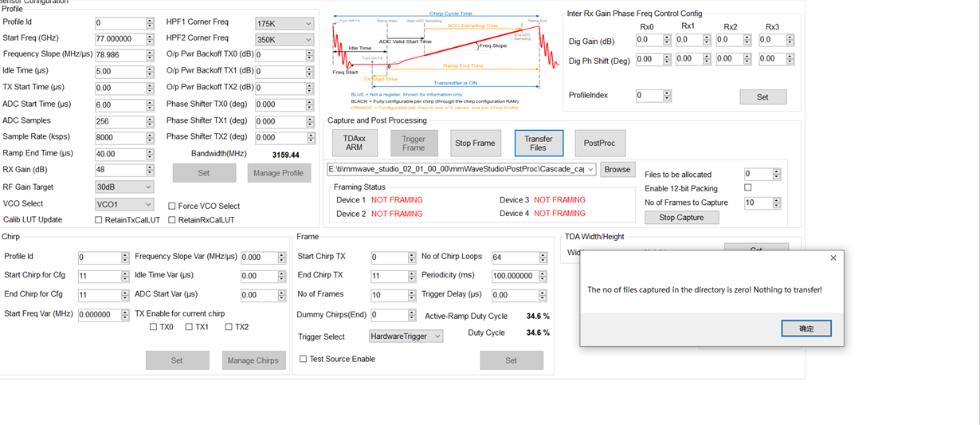980x425 pixels.
Task: Click Start Chirp for Cfg field
Action: [x=99, y=276]
